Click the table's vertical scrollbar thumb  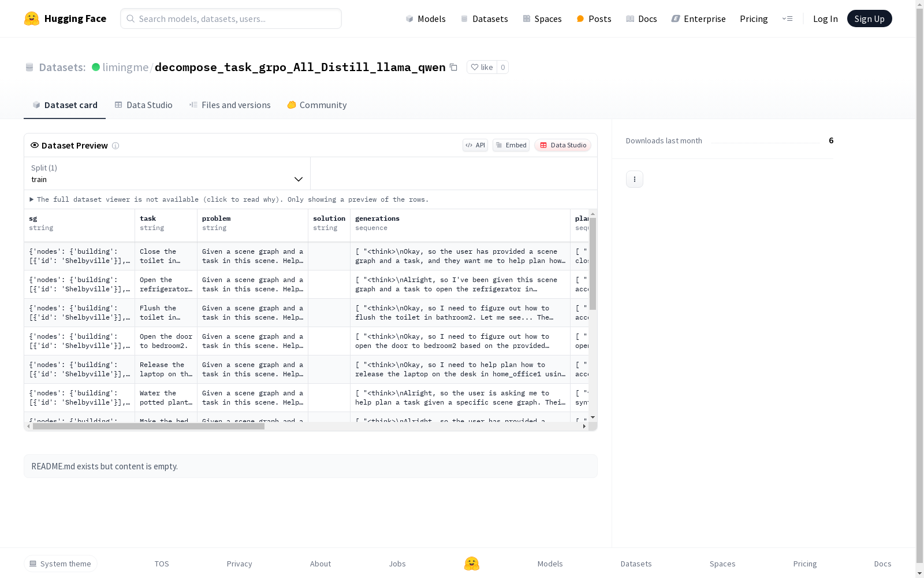click(x=593, y=264)
